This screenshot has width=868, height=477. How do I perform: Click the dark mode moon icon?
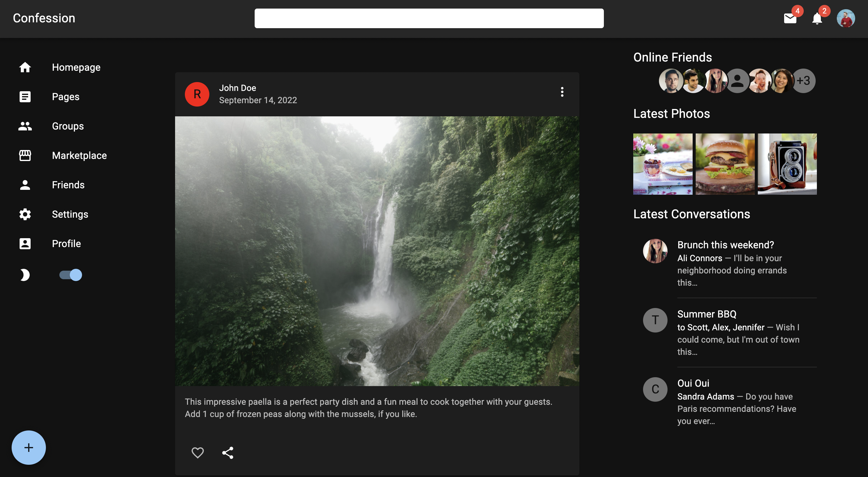[x=24, y=275]
